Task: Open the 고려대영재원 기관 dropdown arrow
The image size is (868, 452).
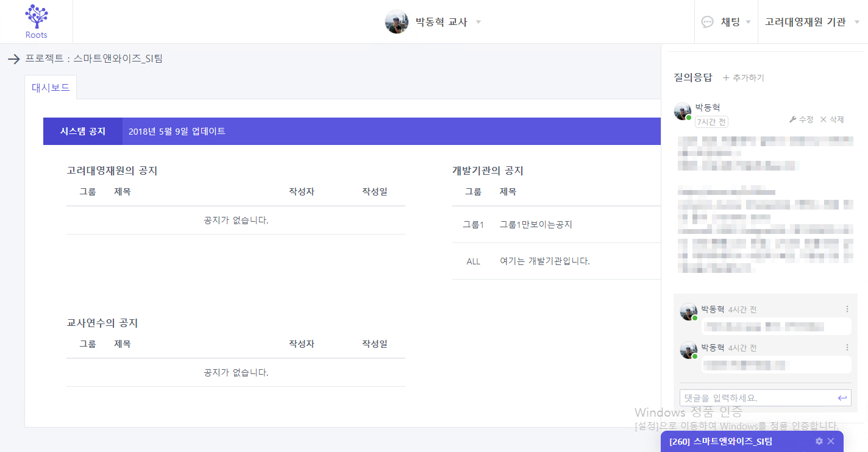Action: [857, 23]
